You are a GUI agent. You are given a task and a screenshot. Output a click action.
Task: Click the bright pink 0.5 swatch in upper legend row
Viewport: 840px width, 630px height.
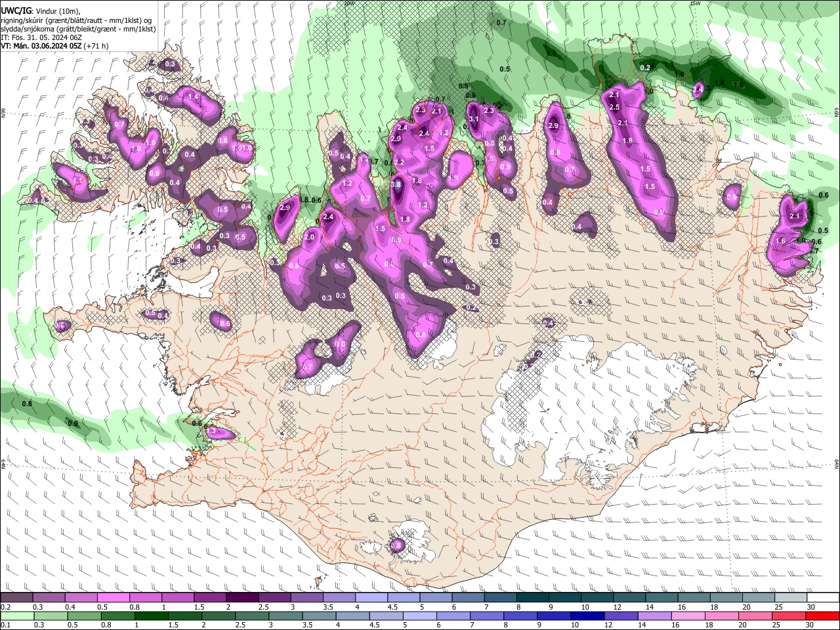click(x=113, y=597)
